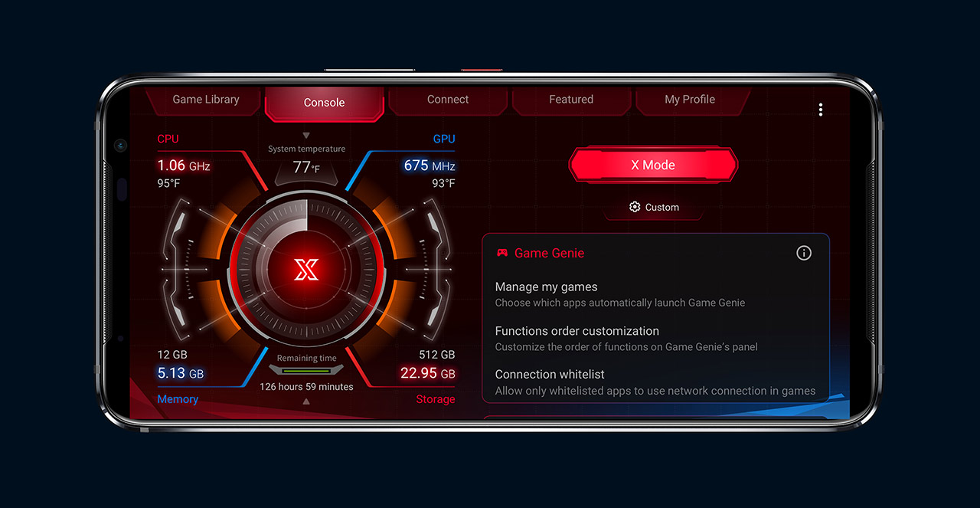Tap the Storage 22.95 GB readout

(x=428, y=374)
